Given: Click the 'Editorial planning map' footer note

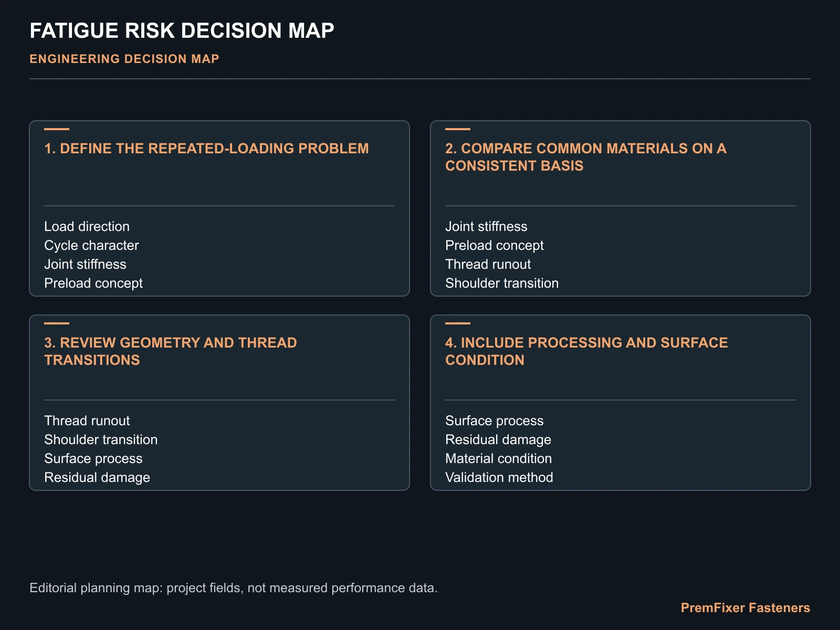Looking at the screenshot, I should click(234, 588).
